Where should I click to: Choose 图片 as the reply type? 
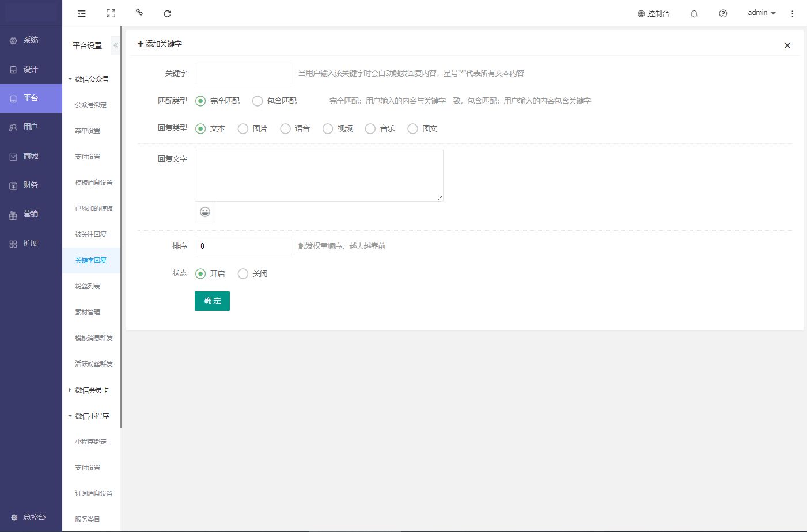point(243,129)
